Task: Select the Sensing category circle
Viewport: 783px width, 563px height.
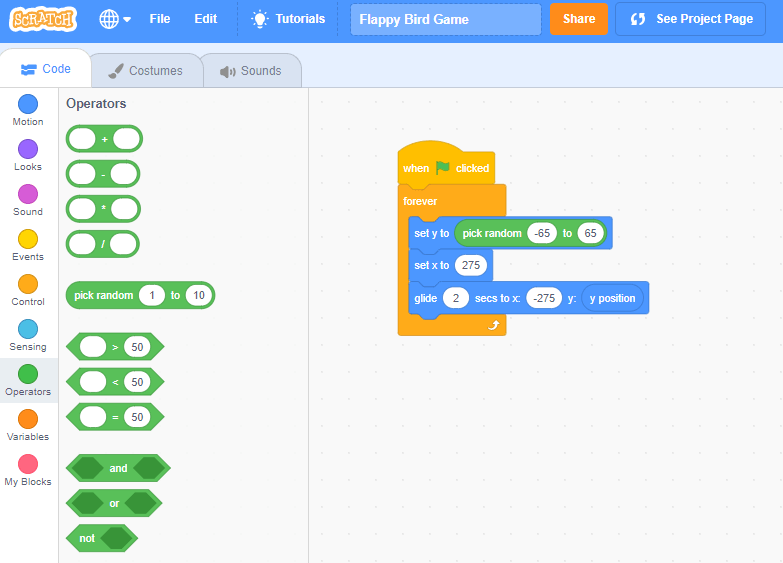Action: (x=28, y=329)
